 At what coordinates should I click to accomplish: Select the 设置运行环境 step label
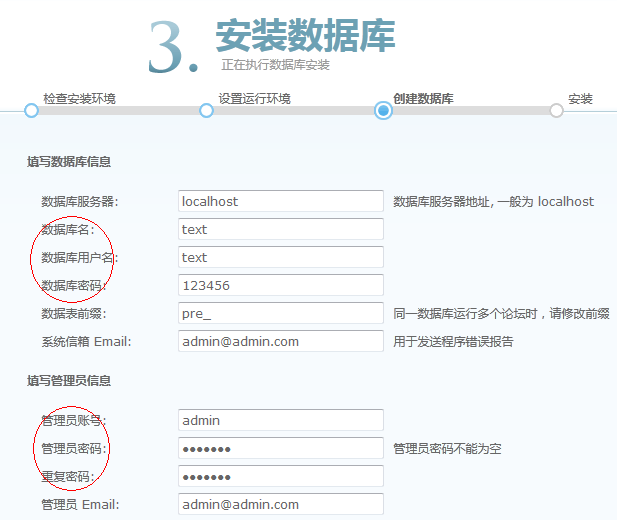tap(255, 98)
